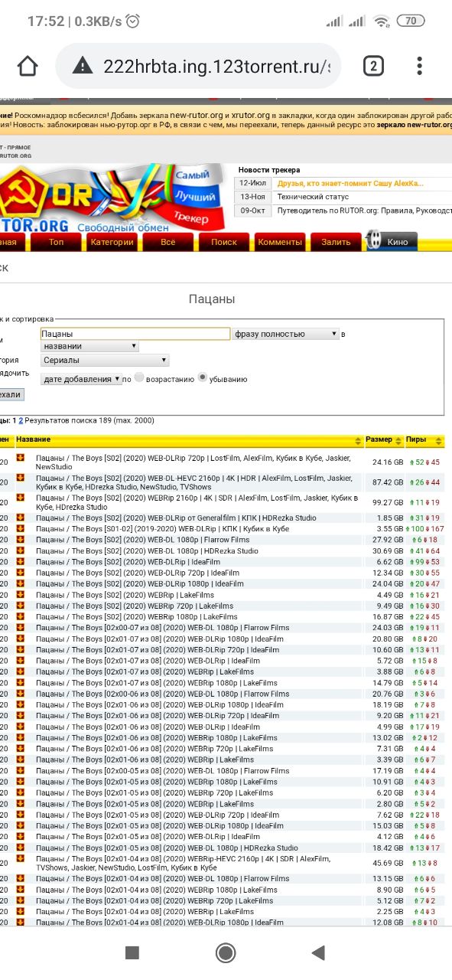The height and width of the screenshot is (980, 452).
Task: Open the tab switcher showing 2 tabs
Action: click(372, 66)
